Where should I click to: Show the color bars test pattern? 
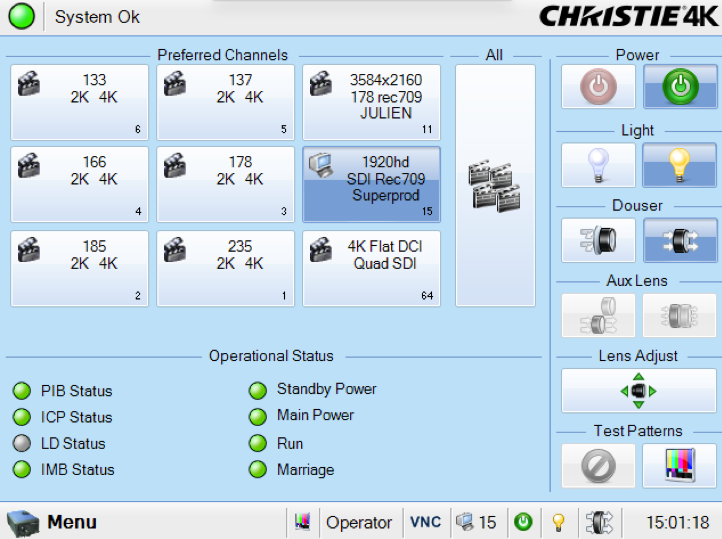tap(680, 465)
